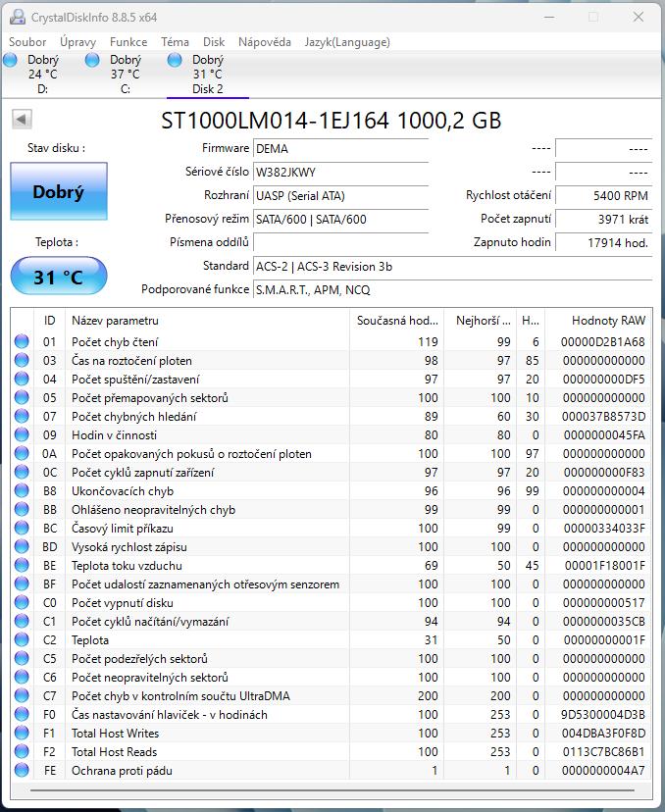This screenshot has width=665, height=812.
Task: Click status icon for Hodin v činnosti
Action: coord(22,434)
